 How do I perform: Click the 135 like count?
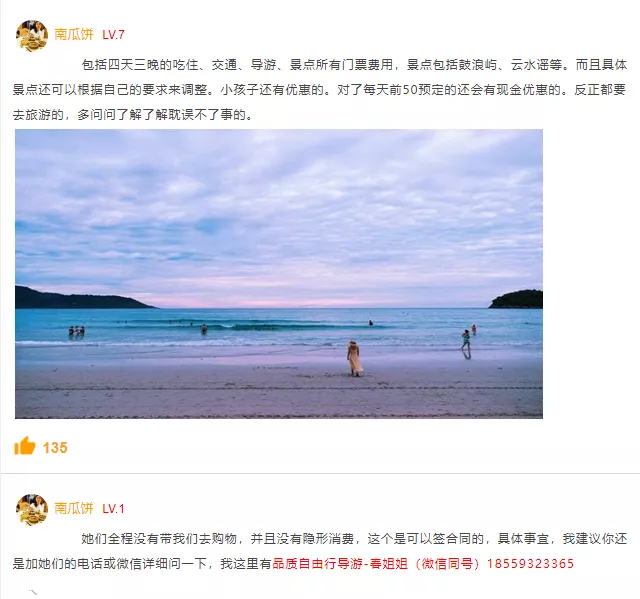(55, 448)
